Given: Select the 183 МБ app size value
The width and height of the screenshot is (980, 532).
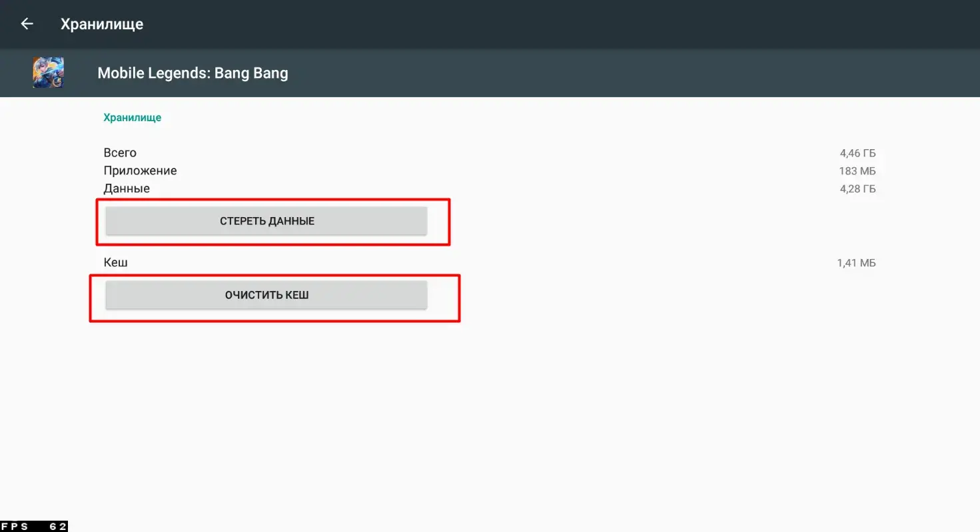Looking at the screenshot, I should point(858,171).
